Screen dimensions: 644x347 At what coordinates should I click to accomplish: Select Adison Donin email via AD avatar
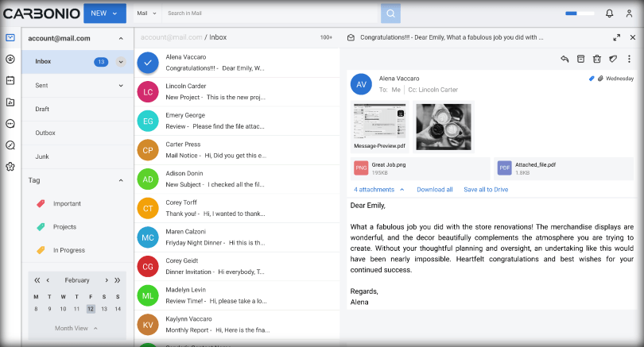point(148,179)
